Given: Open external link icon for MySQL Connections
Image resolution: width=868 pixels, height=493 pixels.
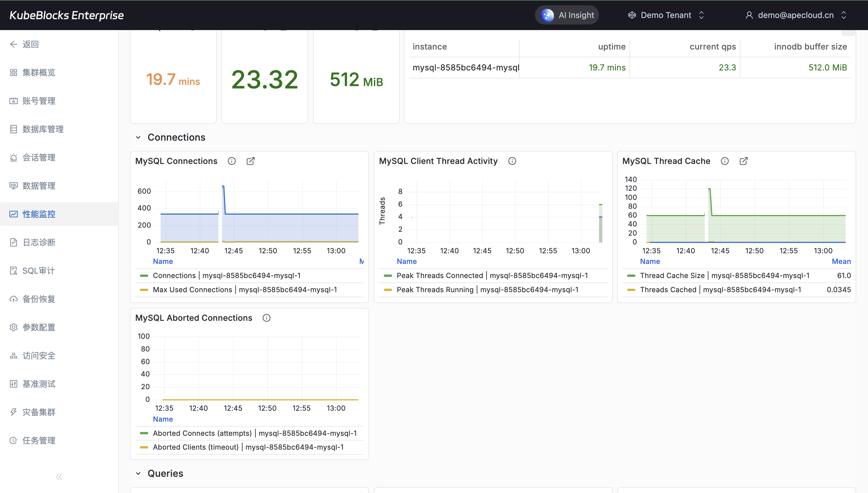Looking at the screenshot, I should (250, 161).
